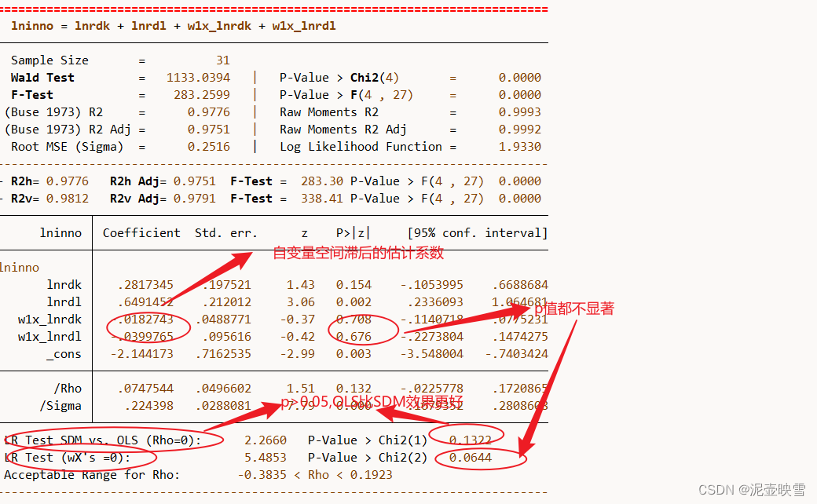Image resolution: width=817 pixels, height=504 pixels.
Task: Click the /Rho p-value 0.132
Action: click(x=354, y=389)
